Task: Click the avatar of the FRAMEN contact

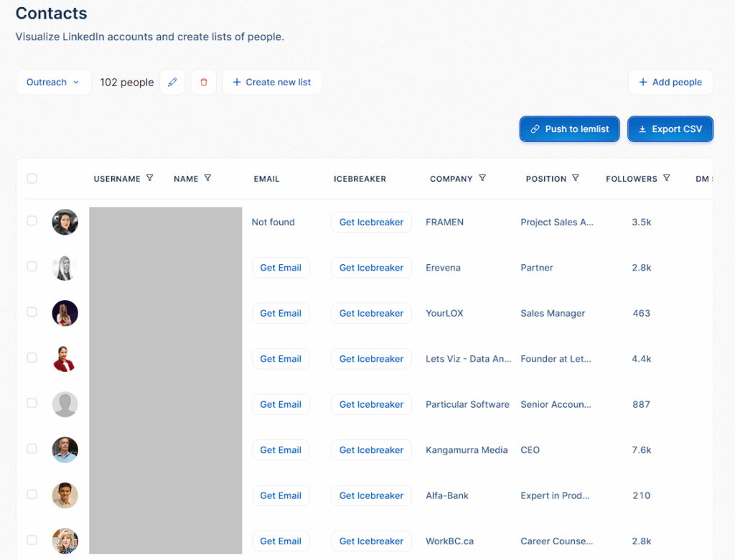Action: click(x=65, y=222)
